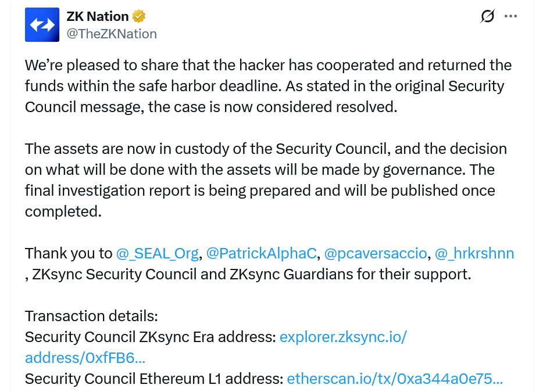
Task: Open the @_SEAL_Org profile link
Action: tap(156, 253)
